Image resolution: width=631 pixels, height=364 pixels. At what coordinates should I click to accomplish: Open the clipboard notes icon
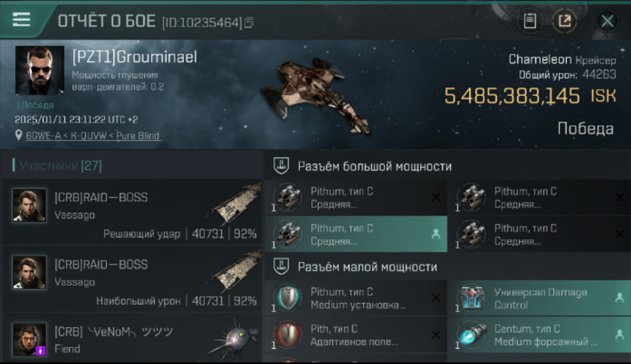[530, 21]
